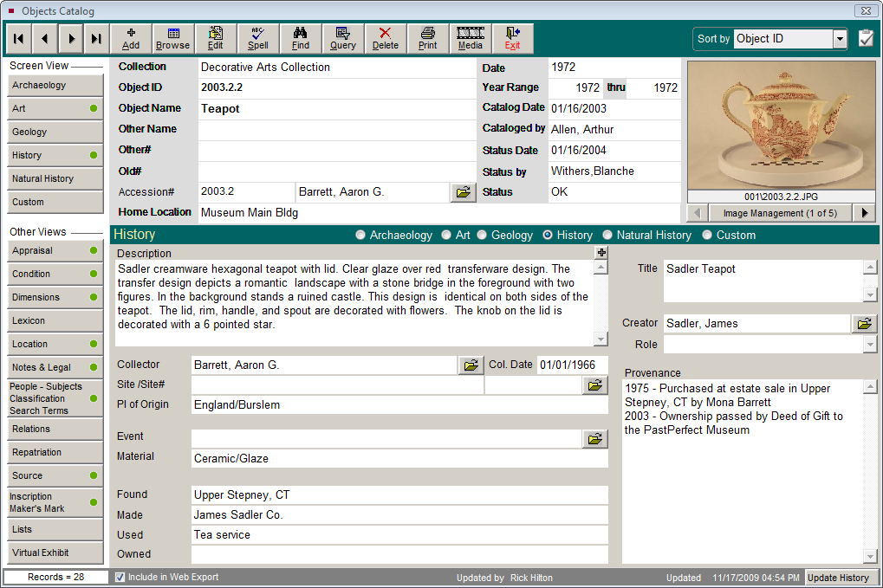Open the Find tool with binoculars icon
The image size is (883, 588).
coord(300,38)
